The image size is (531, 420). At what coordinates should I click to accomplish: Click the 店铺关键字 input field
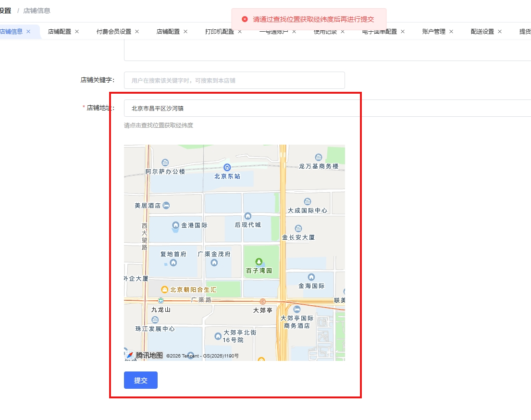pos(235,80)
